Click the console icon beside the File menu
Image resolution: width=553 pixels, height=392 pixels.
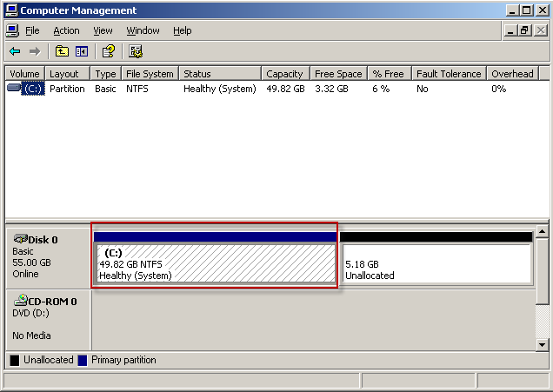tap(12, 30)
